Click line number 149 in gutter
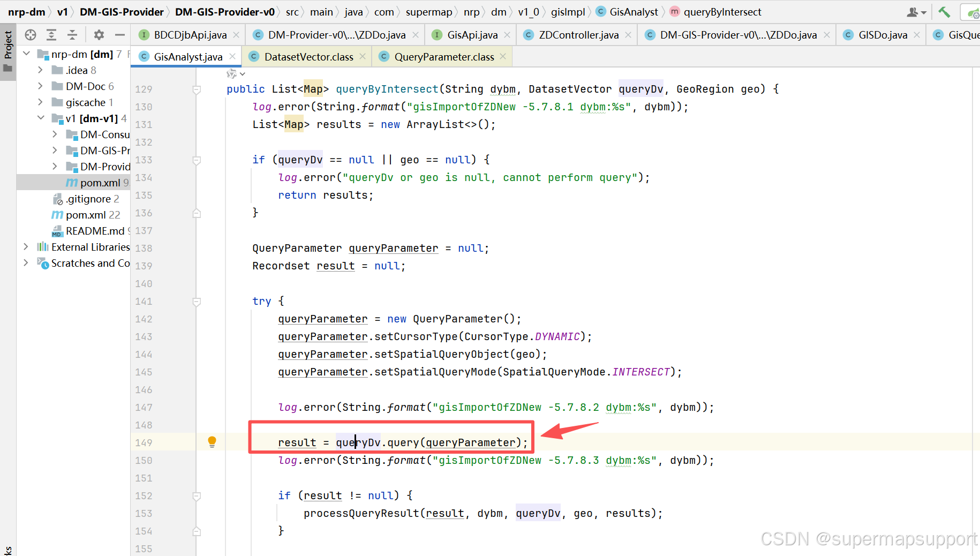Screen dimensions: 980x556 point(144,442)
